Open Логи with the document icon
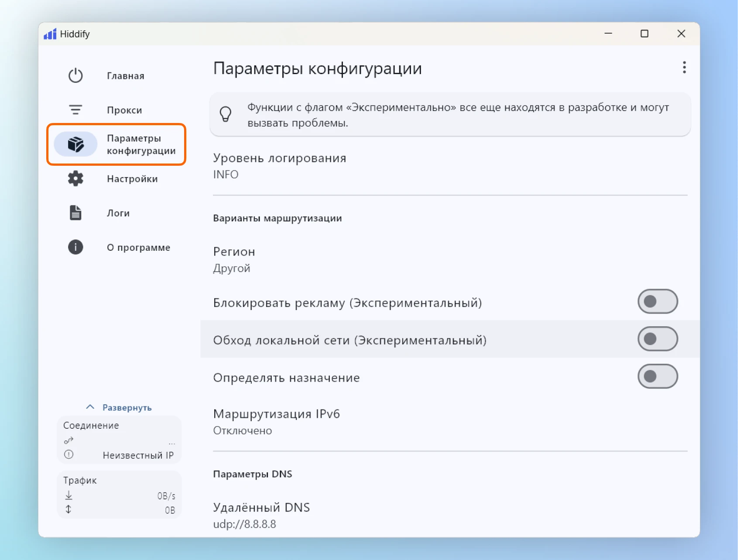This screenshot has width=740, height=560. (x=75, y=212)
